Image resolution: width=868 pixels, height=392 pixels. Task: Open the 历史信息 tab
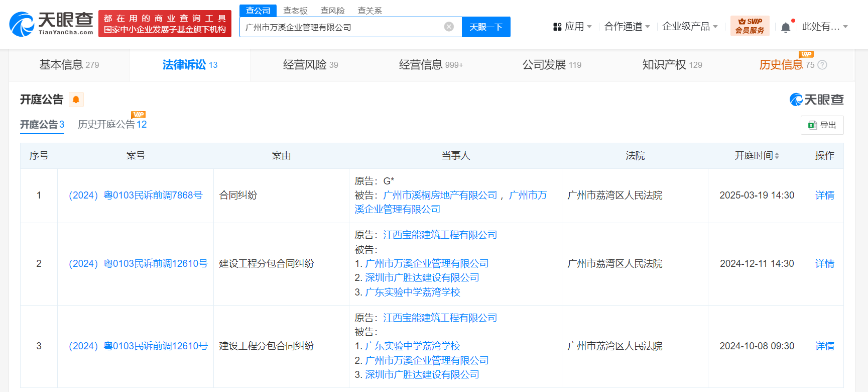coord(787,65)
